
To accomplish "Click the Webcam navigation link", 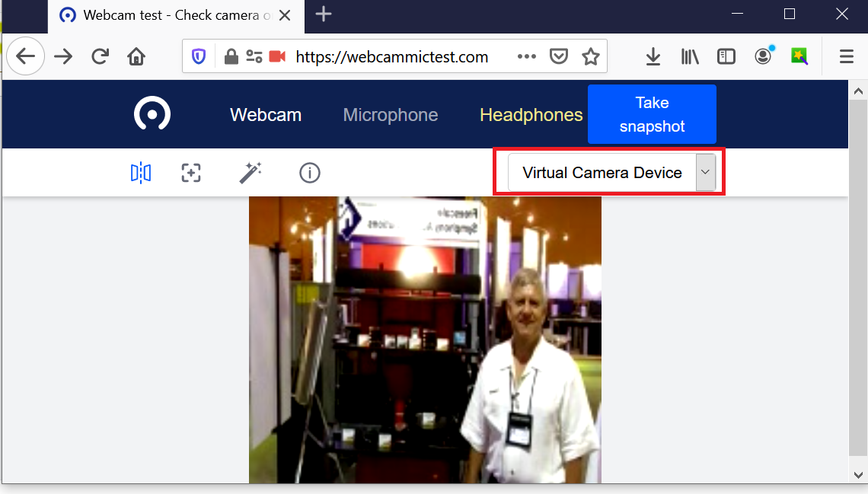I will point(265,114).
